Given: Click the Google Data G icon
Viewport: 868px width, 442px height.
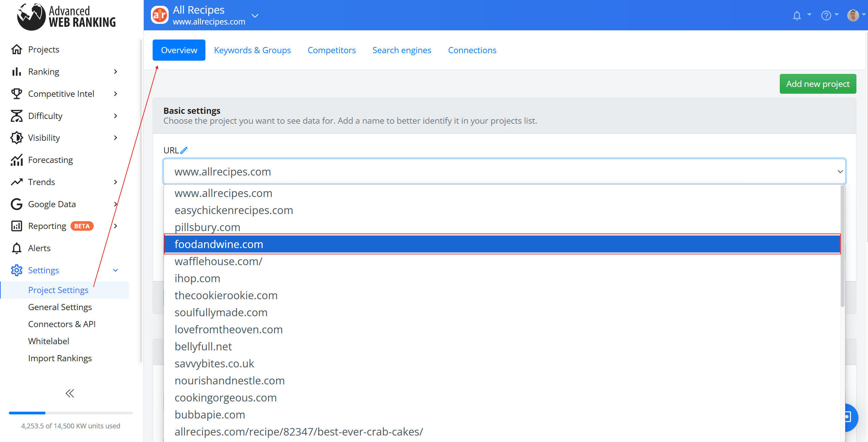Looking at the screenshot, I should [17, 204].
